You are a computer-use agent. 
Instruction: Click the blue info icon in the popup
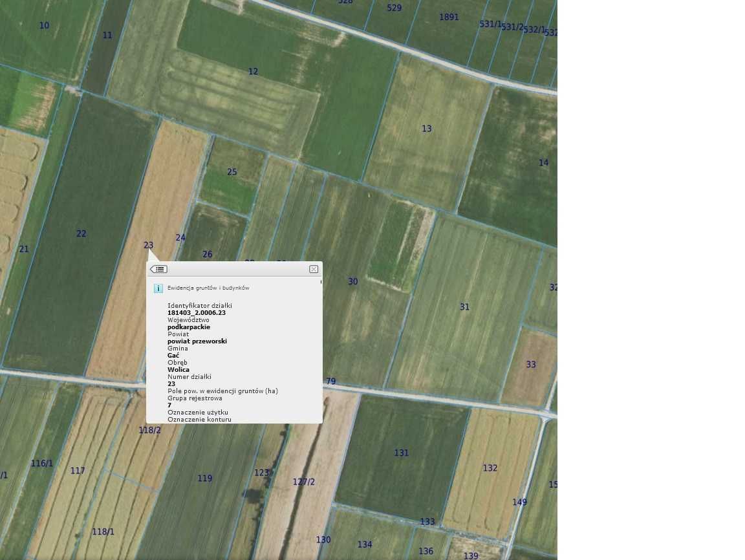point(158,288)
